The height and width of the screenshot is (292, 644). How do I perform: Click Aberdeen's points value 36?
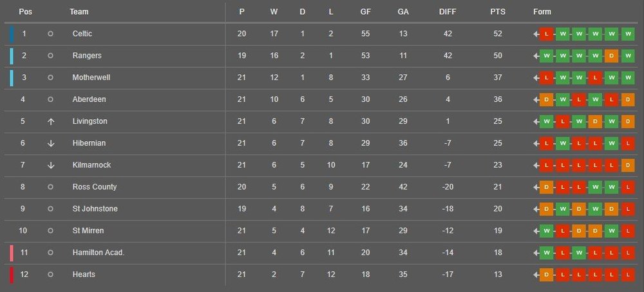coord(497,99)
